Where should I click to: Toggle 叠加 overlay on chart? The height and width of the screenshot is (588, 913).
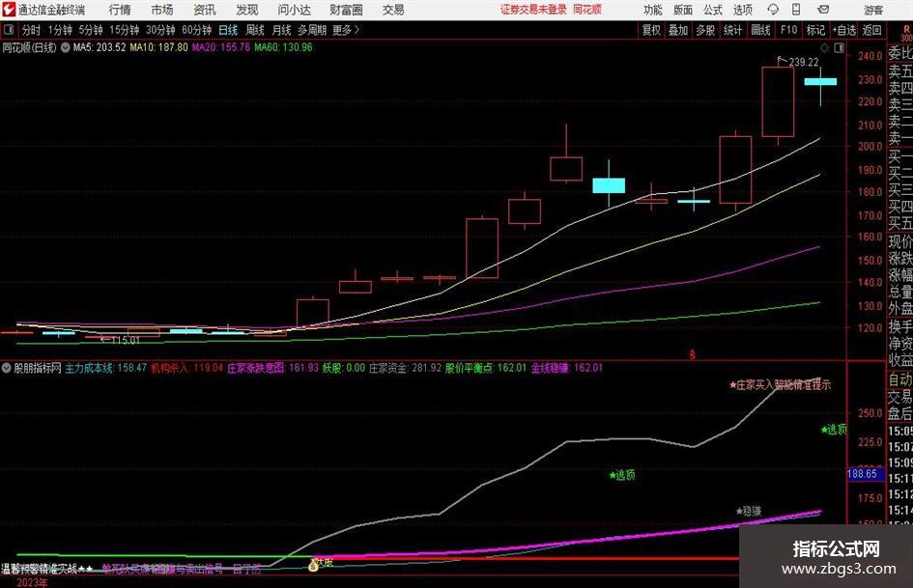[678, 30]
